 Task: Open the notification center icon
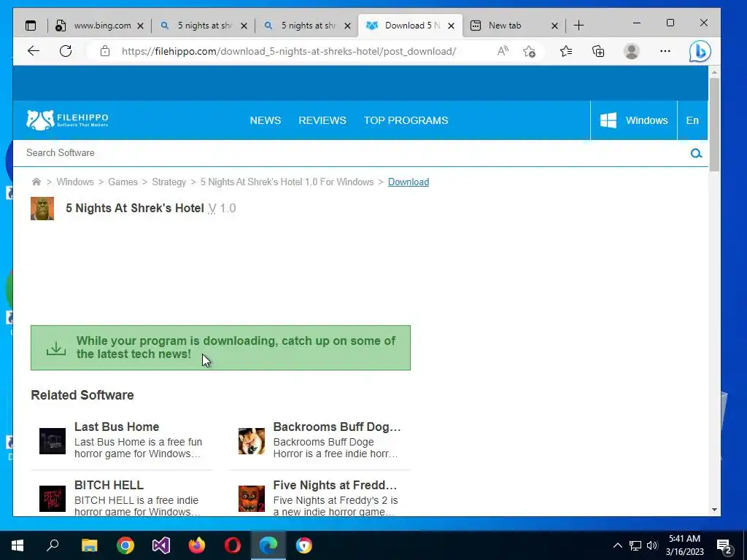coord(724,547)
